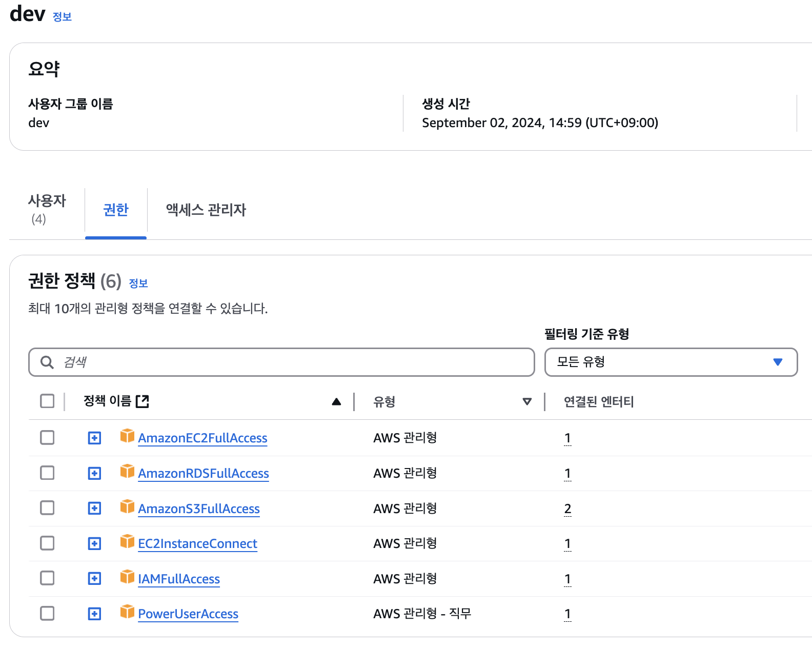The height and width of the screenshot is (650, 812).
Task: Open PowerUserAccess policy link
Action: click(x=188, y=614)
